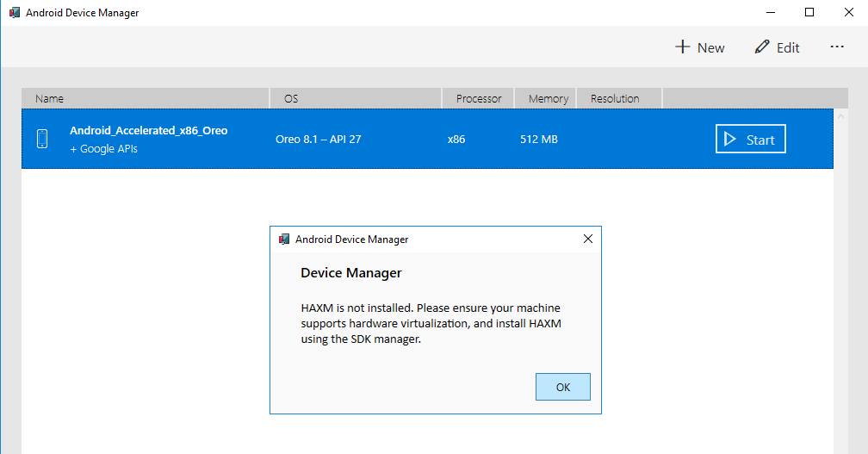Close the Device Manager error dialog
868x454 pixels.
(x=588, y=239)
